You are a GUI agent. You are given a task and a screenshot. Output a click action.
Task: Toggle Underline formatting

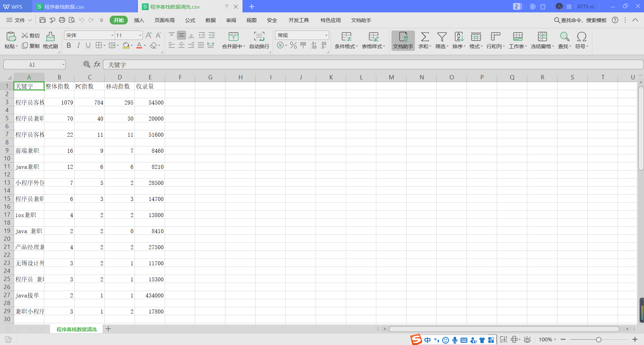pyautogui.click(x=88, y=45)
